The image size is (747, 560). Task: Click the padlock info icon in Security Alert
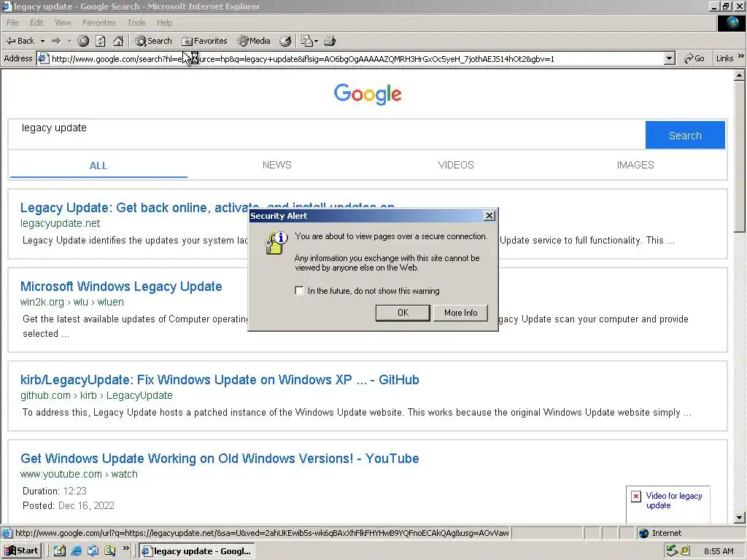coord(276,243)
